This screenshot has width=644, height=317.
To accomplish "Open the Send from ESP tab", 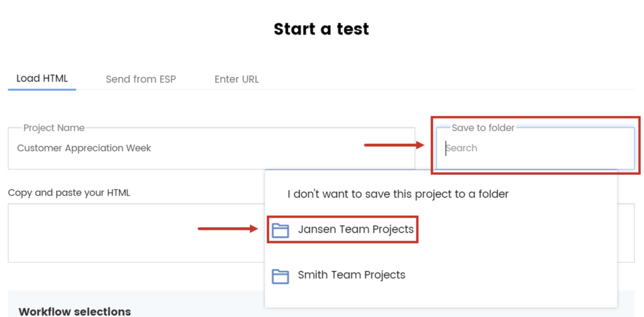I will [x=141, y=79].
